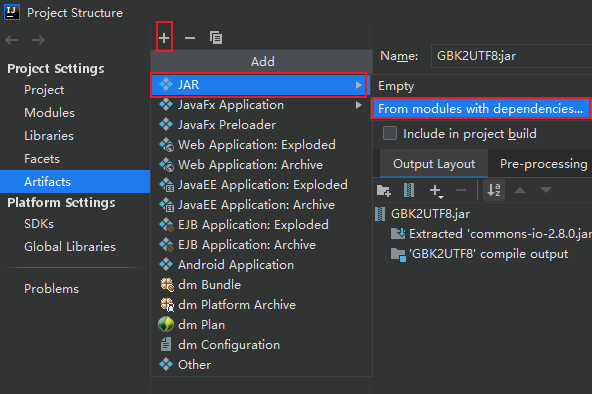
Task: Choose Web Application: Archive entry
Action: 261,165
